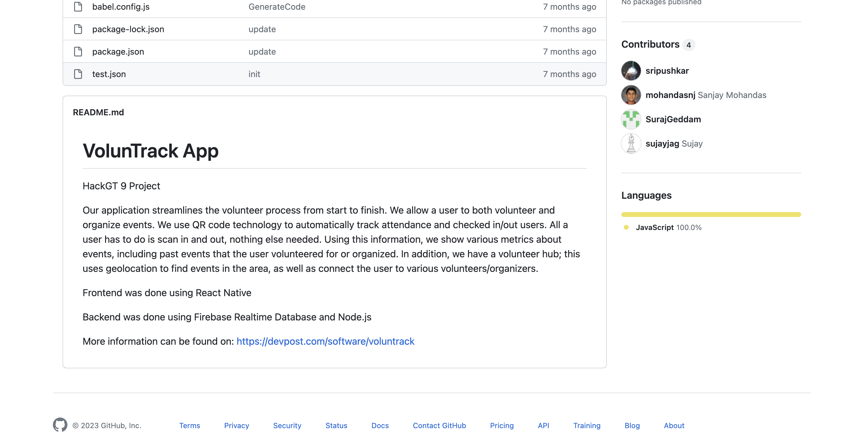Click sujayjag's chess piece avatar
This screenshot has width=868, height=443.
pos(631,144)
